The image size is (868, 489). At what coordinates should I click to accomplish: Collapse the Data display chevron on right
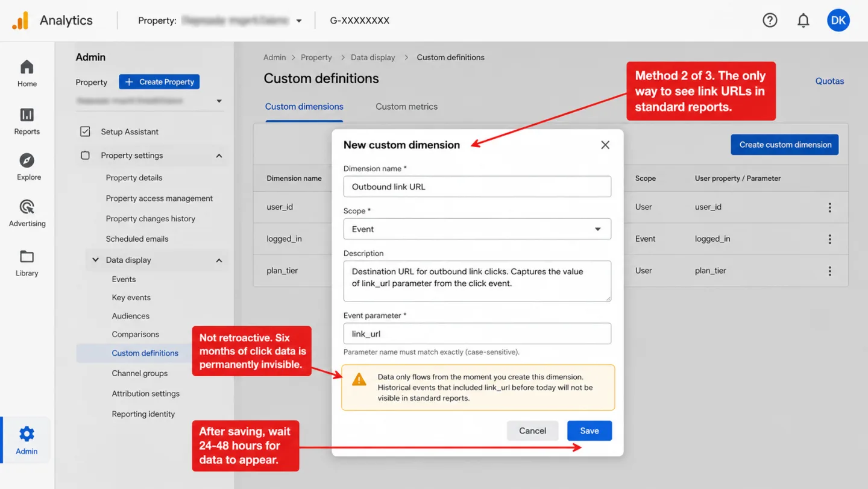219,260
